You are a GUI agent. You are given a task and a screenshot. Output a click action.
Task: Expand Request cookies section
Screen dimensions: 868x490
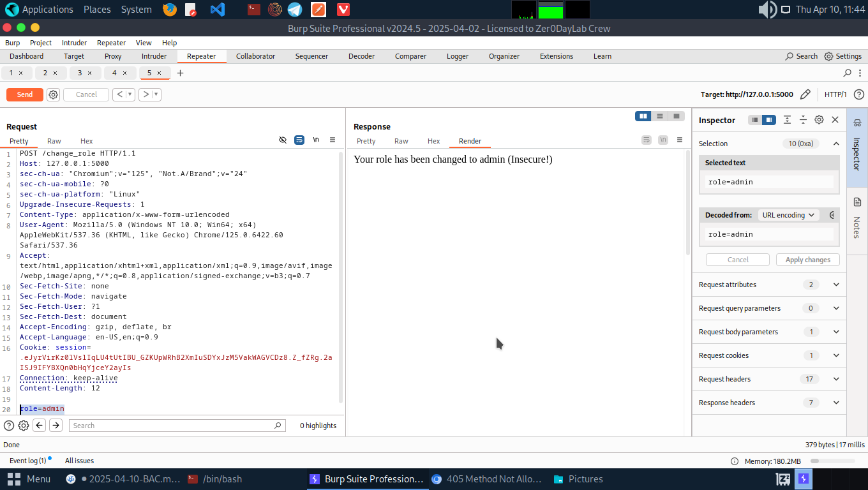836,355
